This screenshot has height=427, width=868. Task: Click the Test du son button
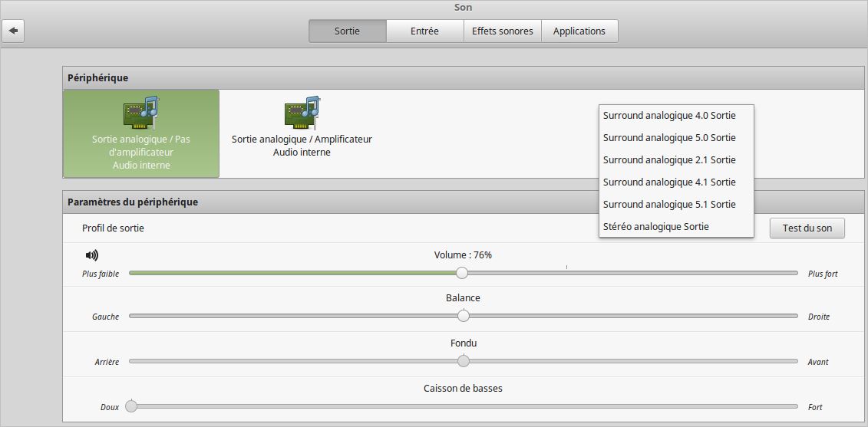807,228
